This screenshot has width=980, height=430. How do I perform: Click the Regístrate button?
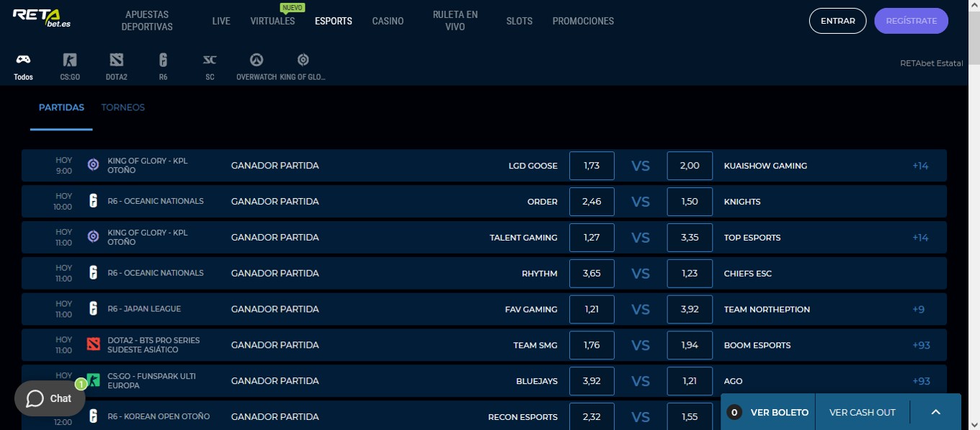click(912, 21)
